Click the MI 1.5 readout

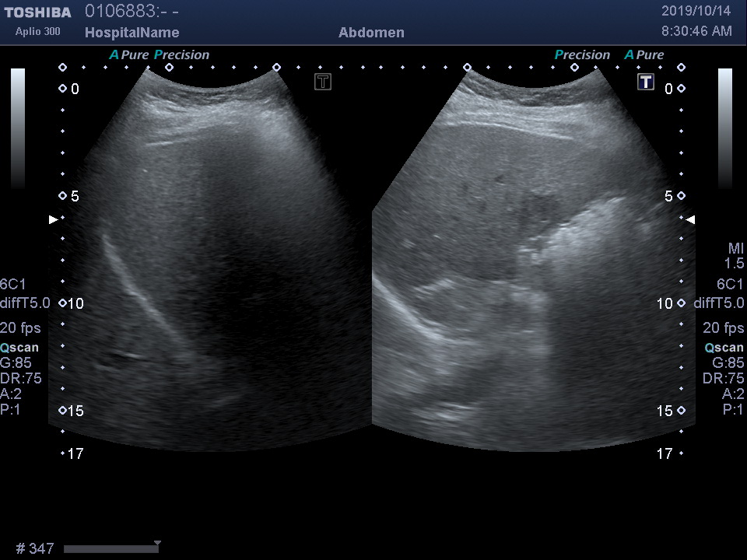point(735,256)
